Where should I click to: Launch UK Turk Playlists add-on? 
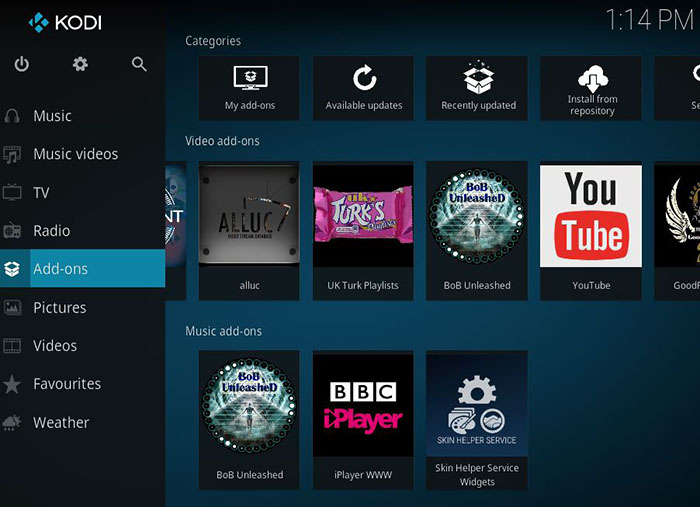(363, 231)
